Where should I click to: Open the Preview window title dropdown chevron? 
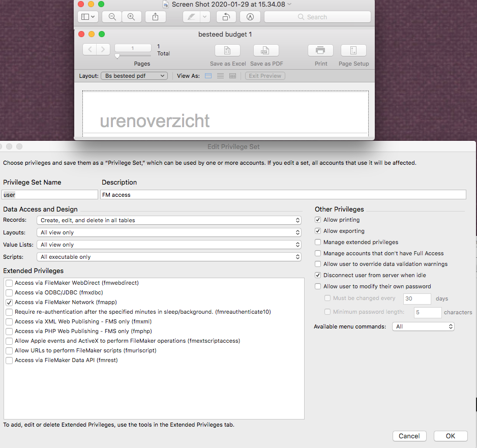coord(289,4)
